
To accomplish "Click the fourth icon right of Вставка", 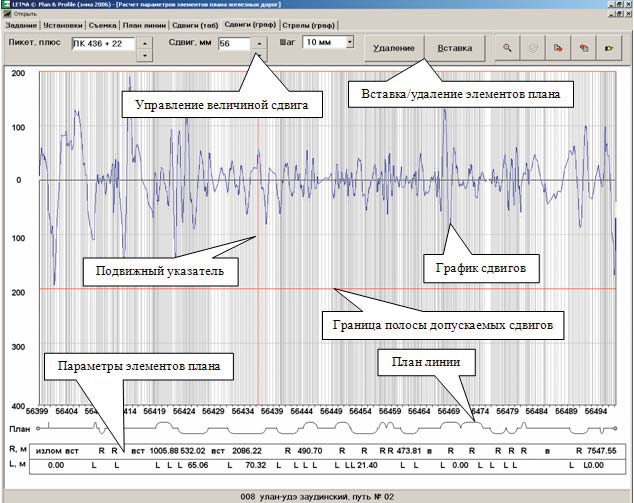I will click(583, 47).
